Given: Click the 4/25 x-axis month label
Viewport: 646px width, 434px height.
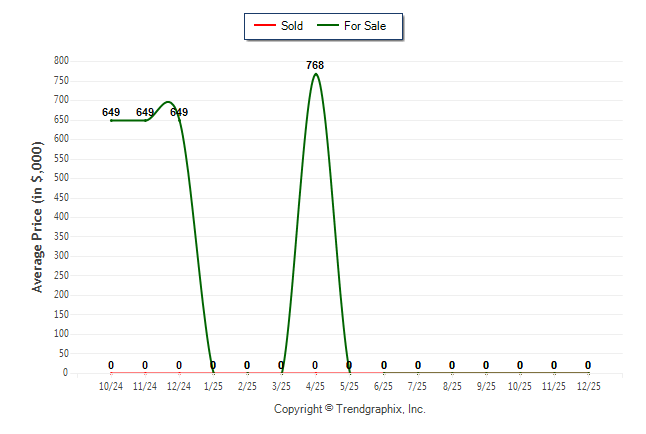Looking at the screenshot, I should click(315, 385).
